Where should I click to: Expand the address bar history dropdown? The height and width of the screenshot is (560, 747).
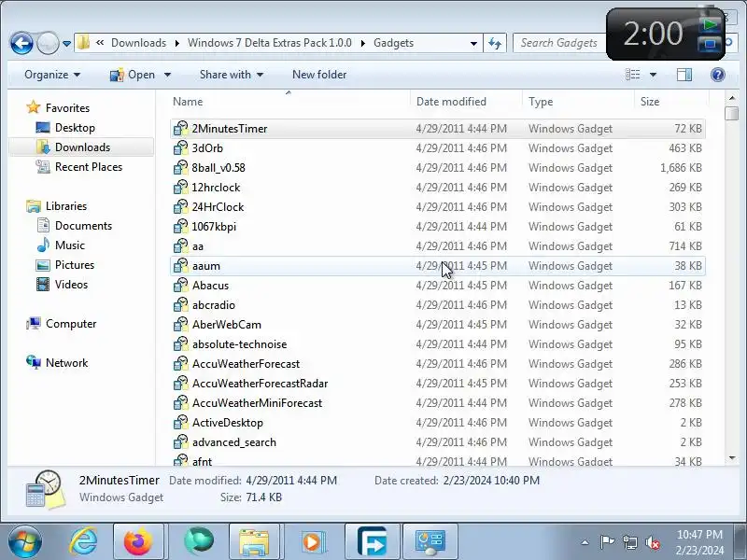coord(473,43)
